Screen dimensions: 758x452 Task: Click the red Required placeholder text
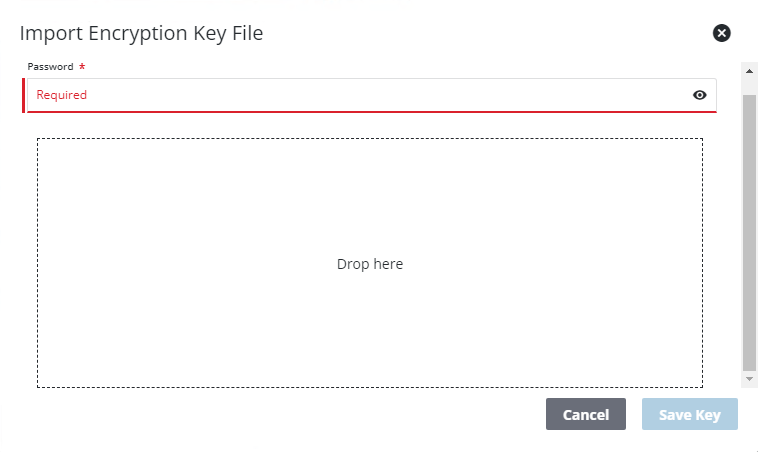pos(61,95)
